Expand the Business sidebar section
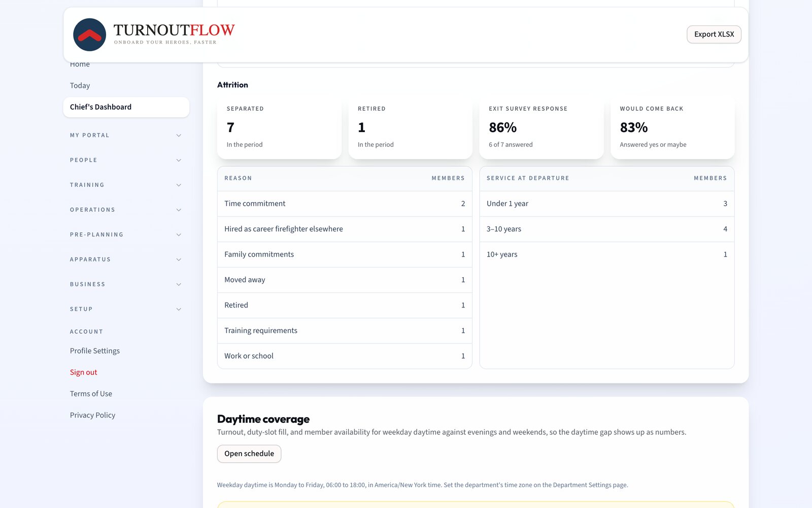 coord(126,284)
